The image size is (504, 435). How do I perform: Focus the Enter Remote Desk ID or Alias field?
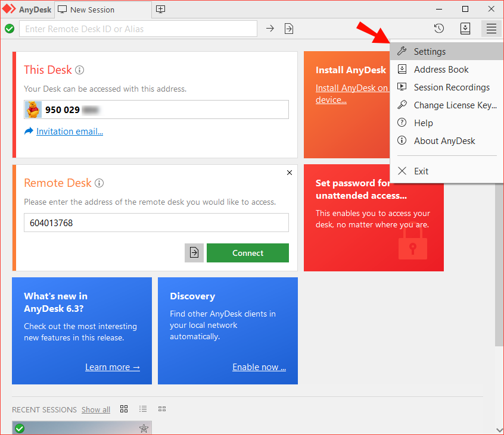click(138, 29)
